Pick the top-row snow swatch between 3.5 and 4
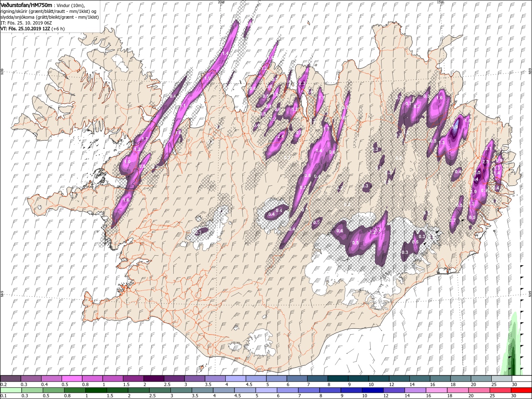Viewport: 532px width, 399px height. point(214,378)
